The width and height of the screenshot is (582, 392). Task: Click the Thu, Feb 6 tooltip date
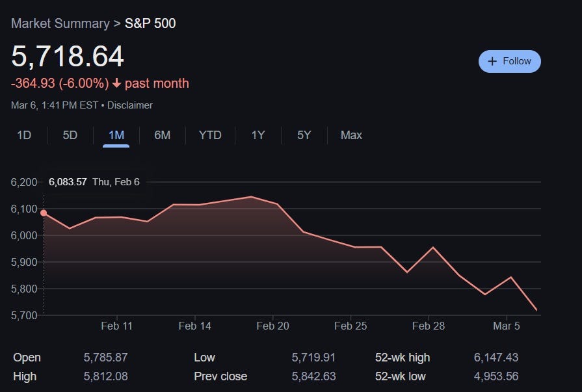coord(116,182)
